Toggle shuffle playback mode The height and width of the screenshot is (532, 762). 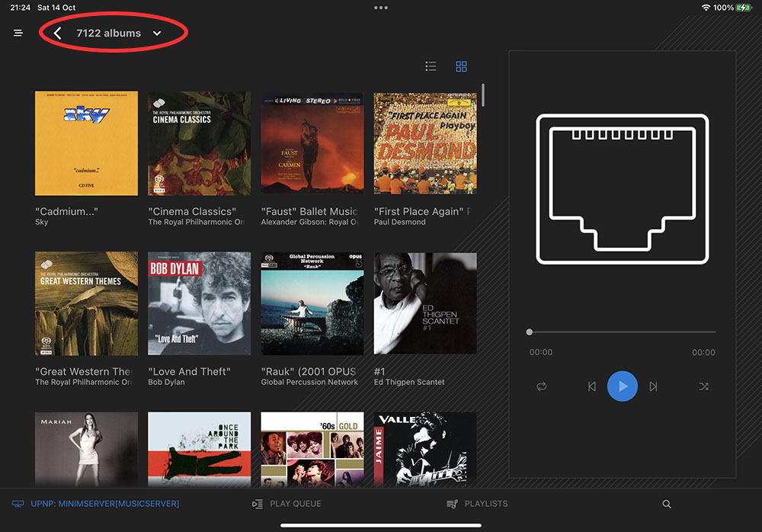tap(703, 386)
